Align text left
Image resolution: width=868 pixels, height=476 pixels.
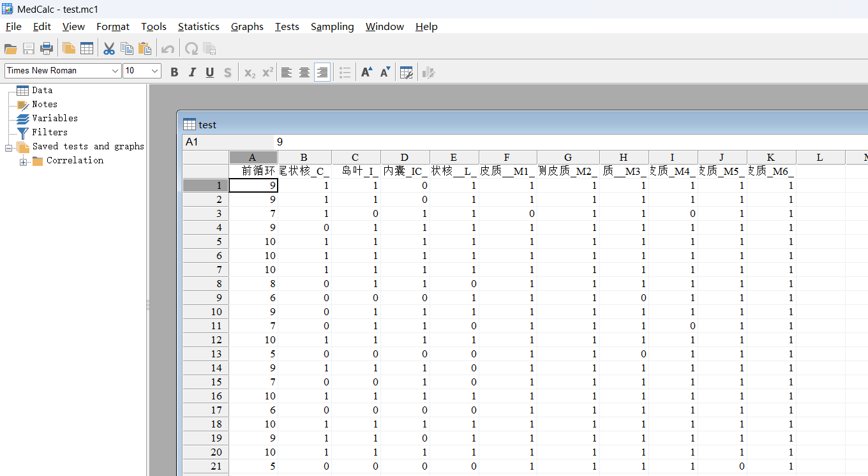[287, 73]
